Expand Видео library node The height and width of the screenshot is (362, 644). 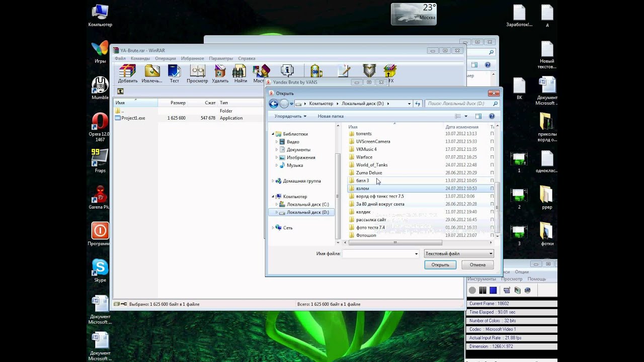tap(277, 142)
